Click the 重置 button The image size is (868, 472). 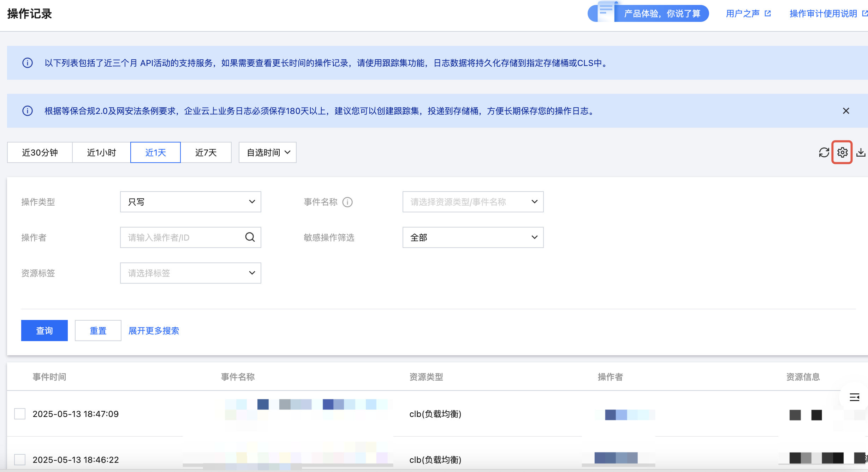(x=98, y=331)
